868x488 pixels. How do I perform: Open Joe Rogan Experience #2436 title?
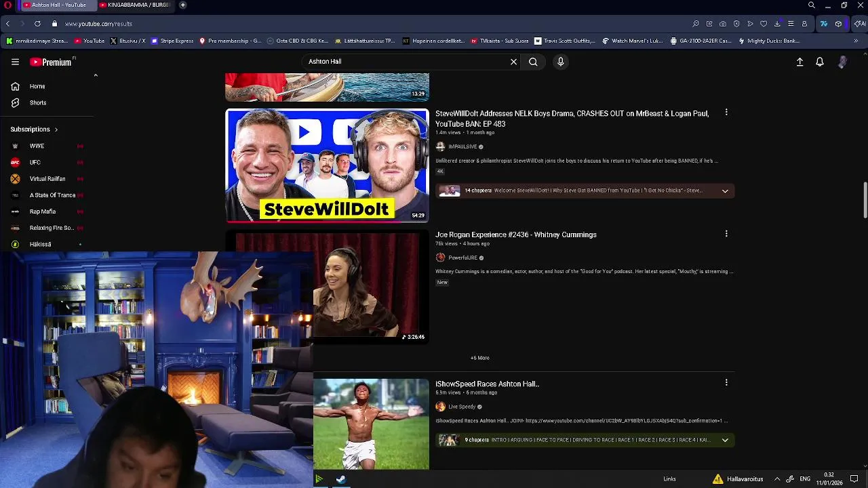[516, 235]
